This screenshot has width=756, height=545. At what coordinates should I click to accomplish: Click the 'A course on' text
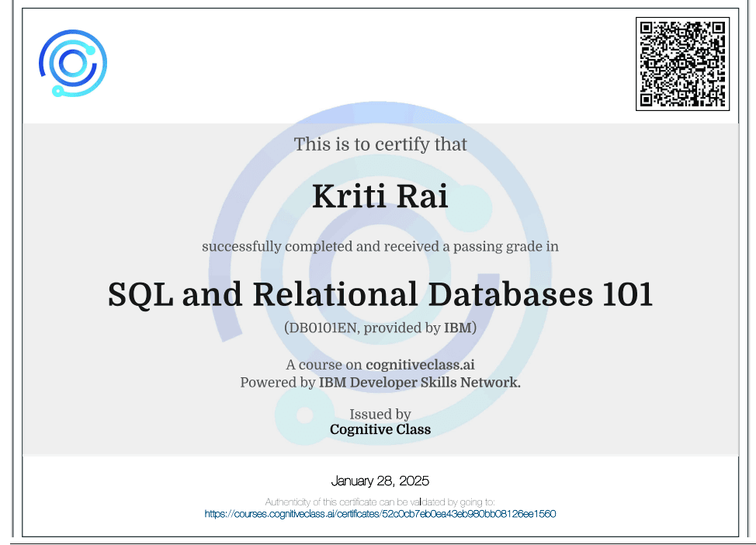coord(324,365)
